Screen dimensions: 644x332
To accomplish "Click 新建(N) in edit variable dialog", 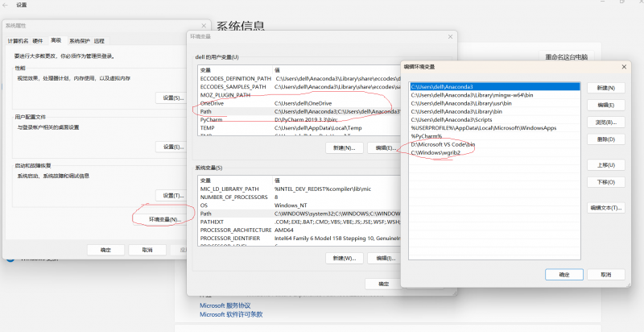I will (605, 88).
